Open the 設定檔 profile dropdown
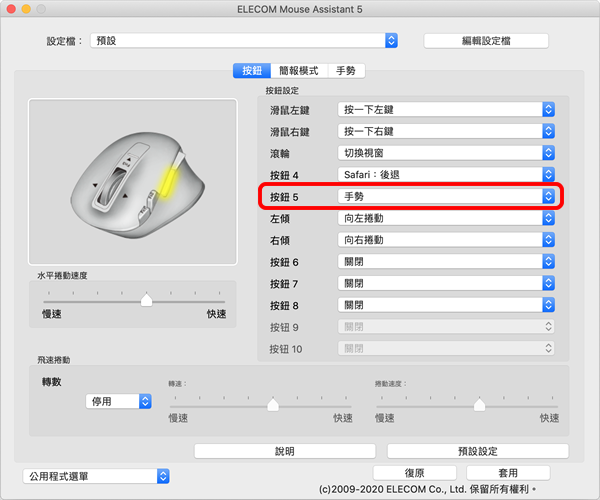 point(244,41)
